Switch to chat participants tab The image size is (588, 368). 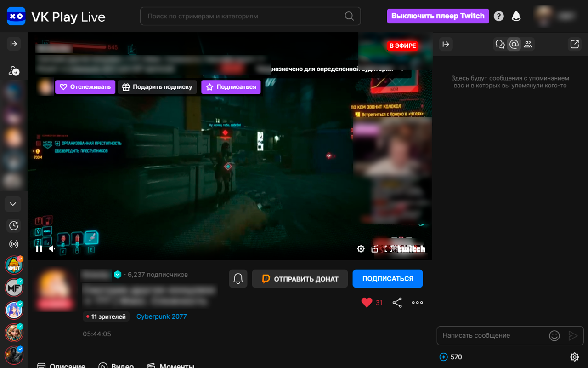point(528,44)
